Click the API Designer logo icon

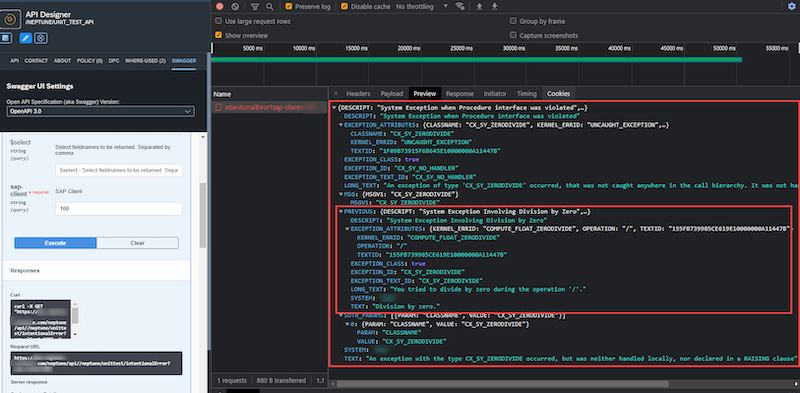click(x=11, y=19)
